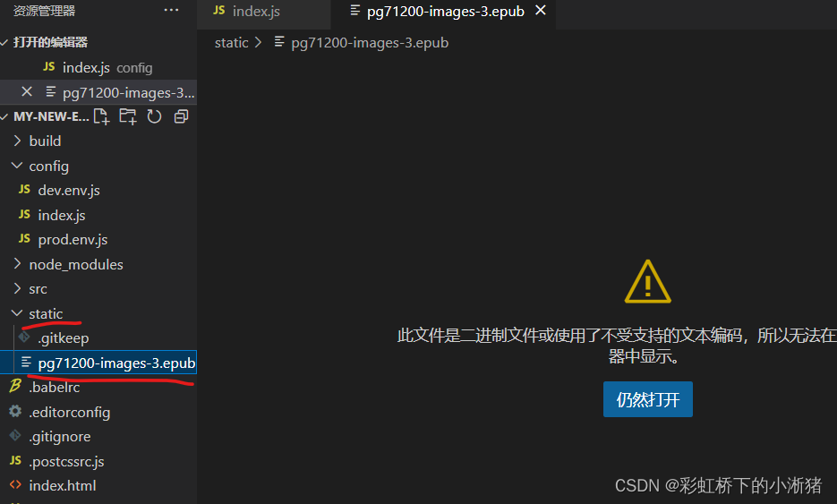The image size is (837, 504).
Task: Click the breadcrumb chevron after static
Action: click(259, 42)
